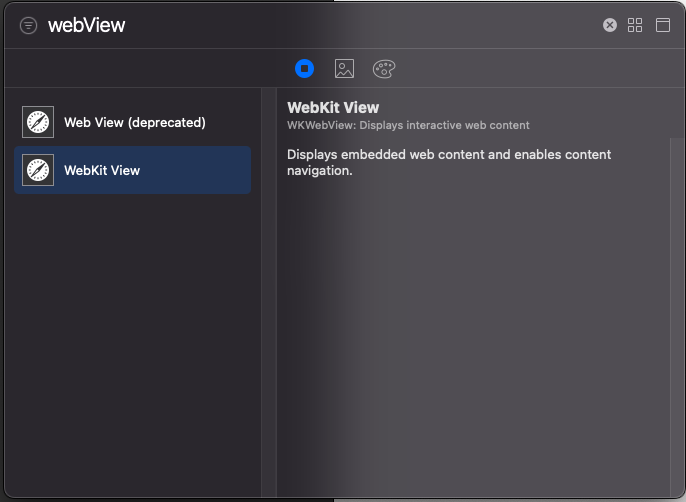Click the webView search field
This screenshot has height=502, width=686.
point(322,25)
